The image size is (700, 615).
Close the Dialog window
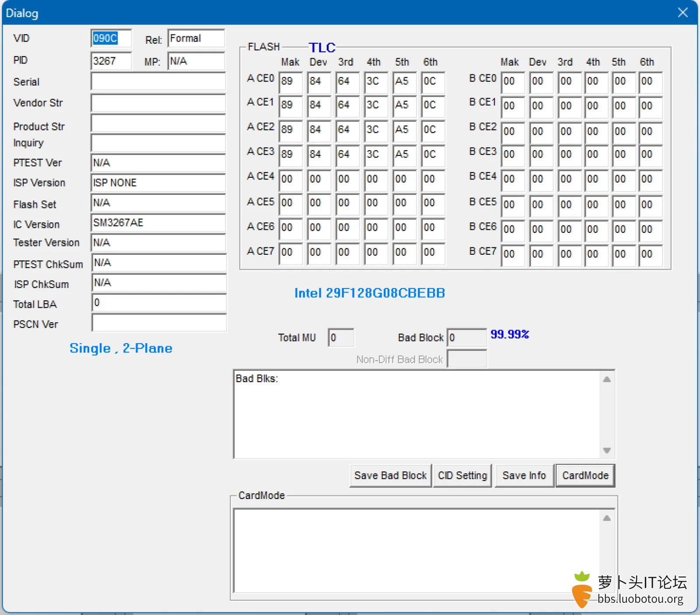point(683,12)
